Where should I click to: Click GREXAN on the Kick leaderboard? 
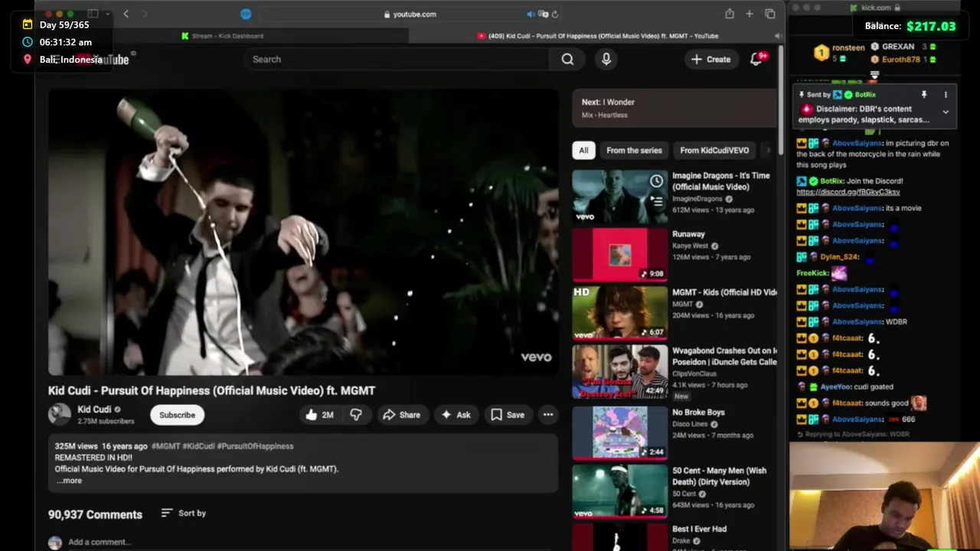pyautogui.click(x=898, y=47)
